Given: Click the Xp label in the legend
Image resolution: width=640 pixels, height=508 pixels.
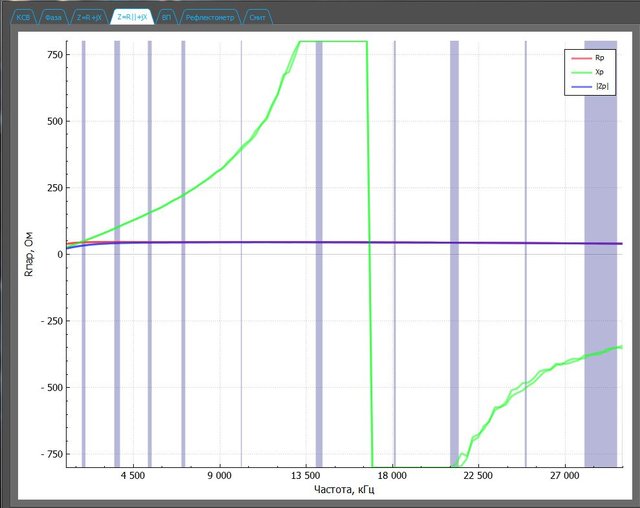Looking at the screenshot, I should click(598, 73).
